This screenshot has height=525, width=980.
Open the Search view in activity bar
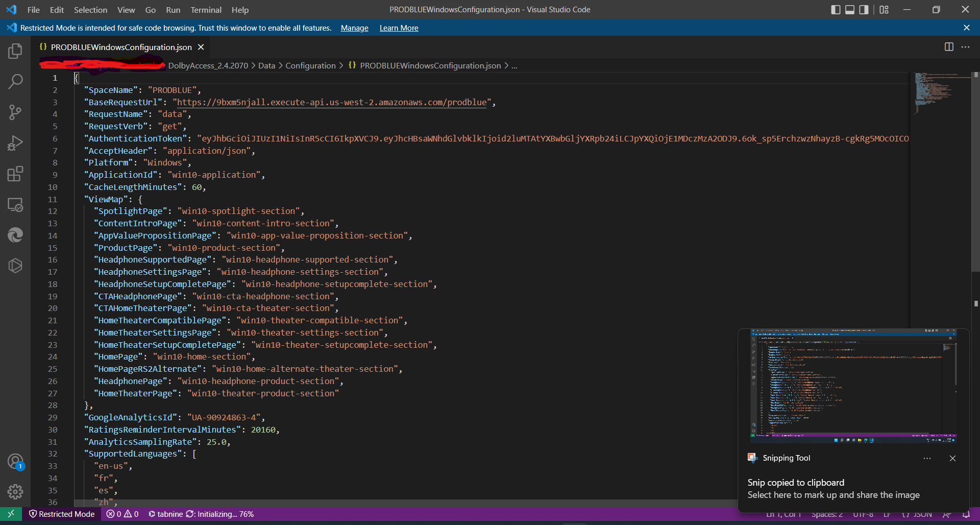pos(15,82)
